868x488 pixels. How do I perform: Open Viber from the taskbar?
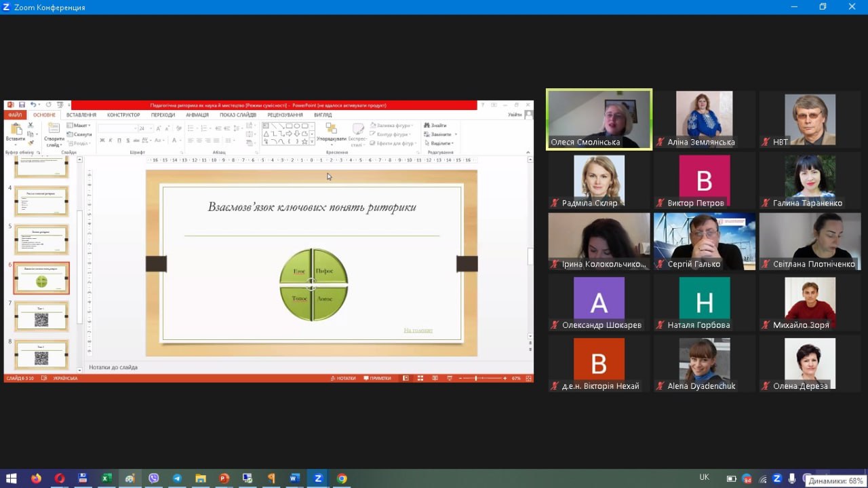pyautogui.click(x=153, y=478)
